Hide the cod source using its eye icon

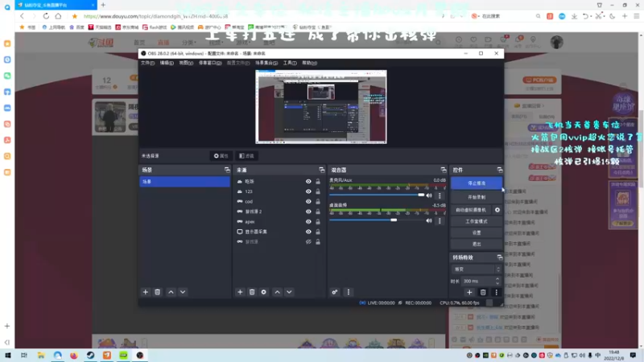click(308, 202)
